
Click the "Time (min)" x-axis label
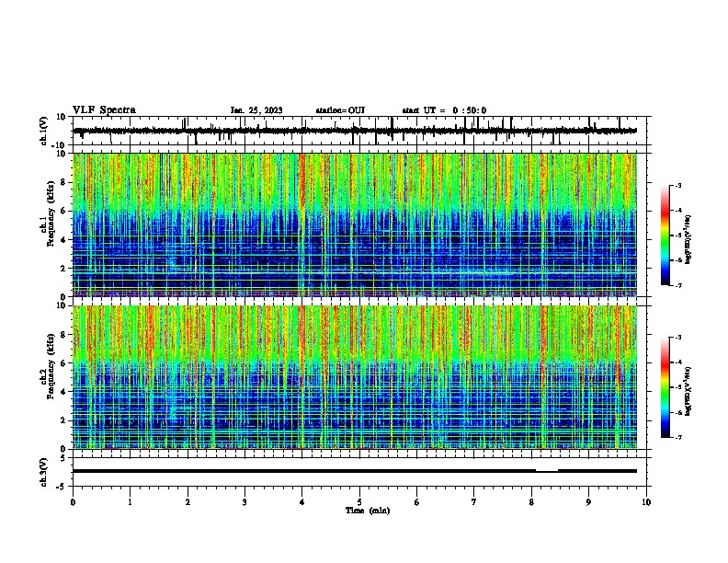point(368,511)
